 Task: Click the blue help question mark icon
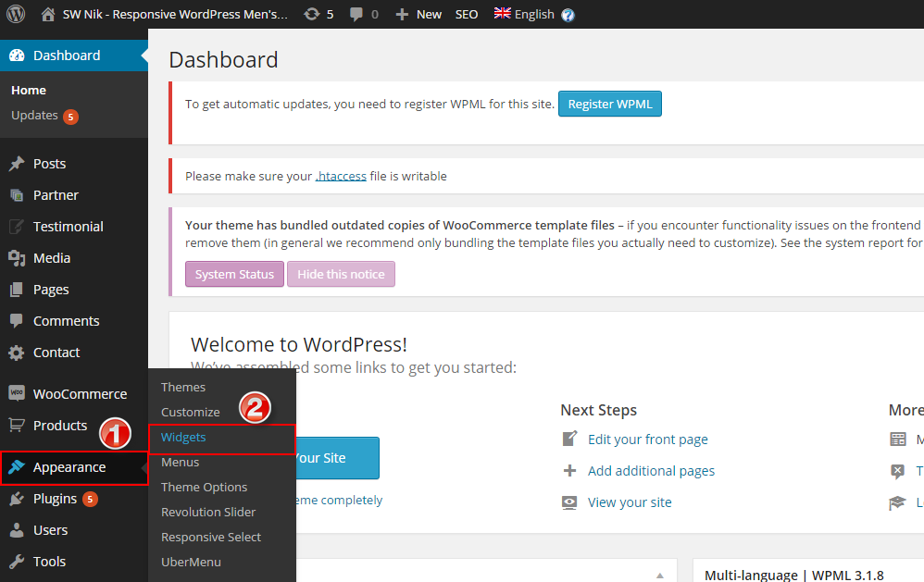pos(568,15)
